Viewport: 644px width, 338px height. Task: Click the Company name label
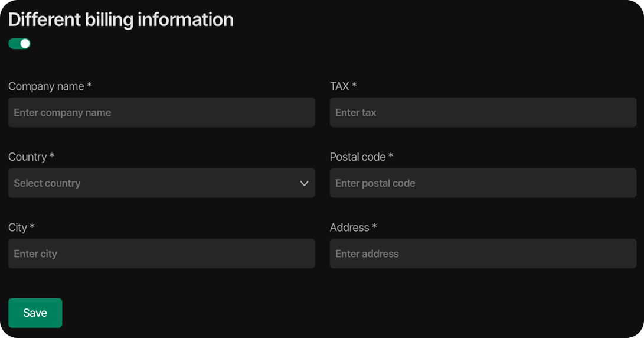click(46, 86)
